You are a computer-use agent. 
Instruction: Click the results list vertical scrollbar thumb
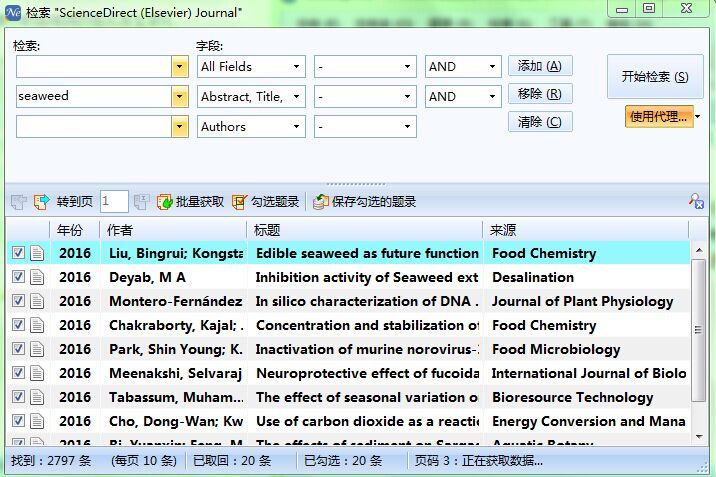pyautogui.click(x=699, y=330)
